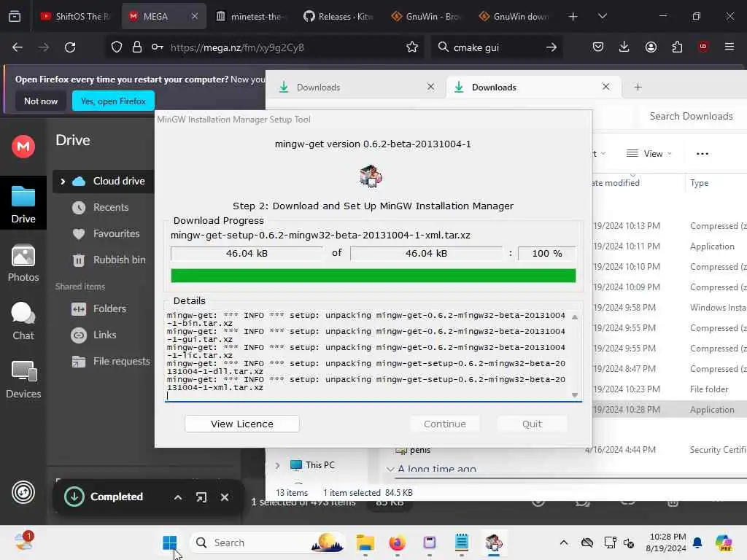Collapse the MEGA transfer Completed widget
The image size is (747, 560).
(x=178, y=497)
